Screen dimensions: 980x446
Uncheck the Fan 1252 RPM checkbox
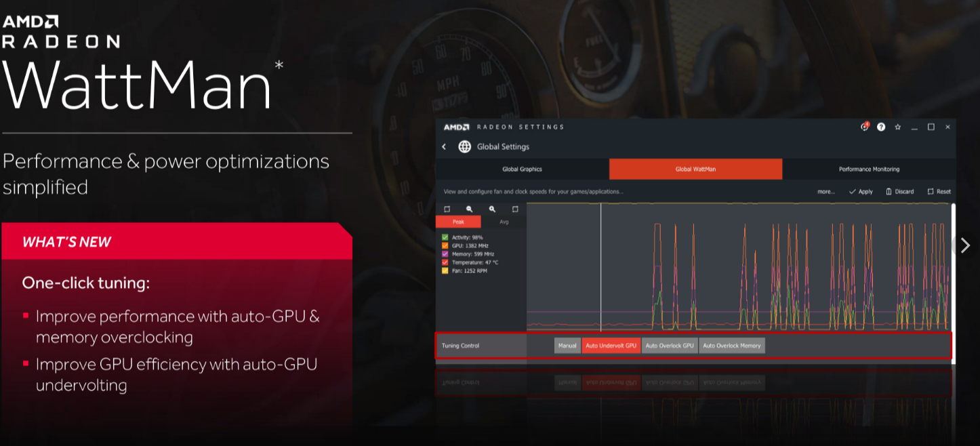445,270
